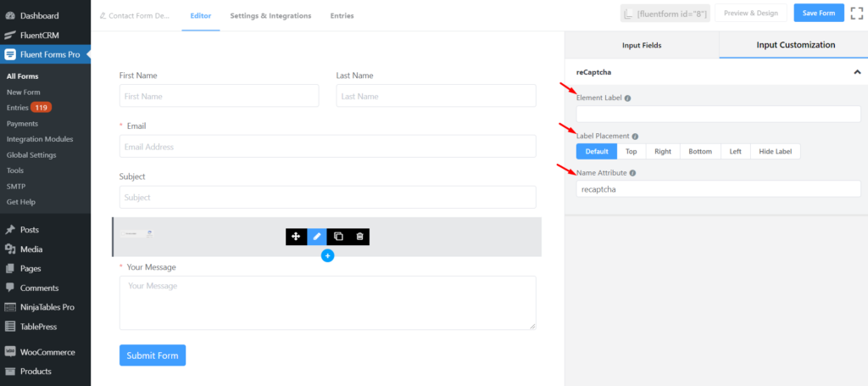Select Bottom label placement
The height and width of the screenshot is (386, 868).
point(700,151)
